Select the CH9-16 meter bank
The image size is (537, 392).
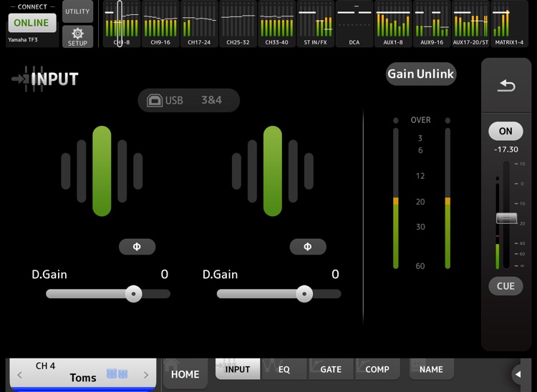[160, 24]
